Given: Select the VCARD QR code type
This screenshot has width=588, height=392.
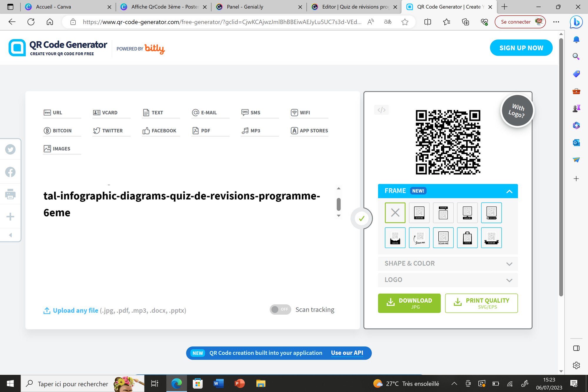Looking at the screenshot, I should point(110,112).
